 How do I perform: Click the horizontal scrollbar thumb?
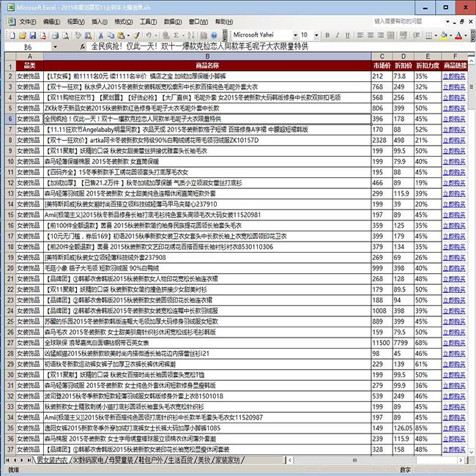[354, 460]
